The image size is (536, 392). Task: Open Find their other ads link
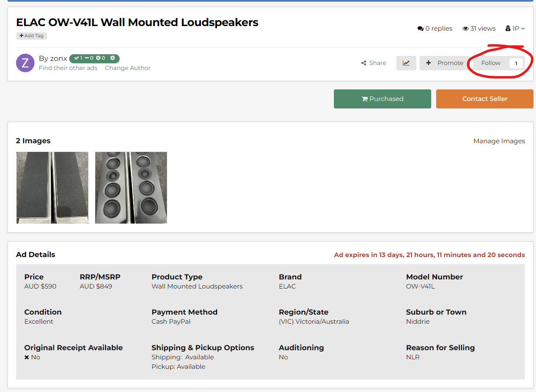tap(68, 68)
